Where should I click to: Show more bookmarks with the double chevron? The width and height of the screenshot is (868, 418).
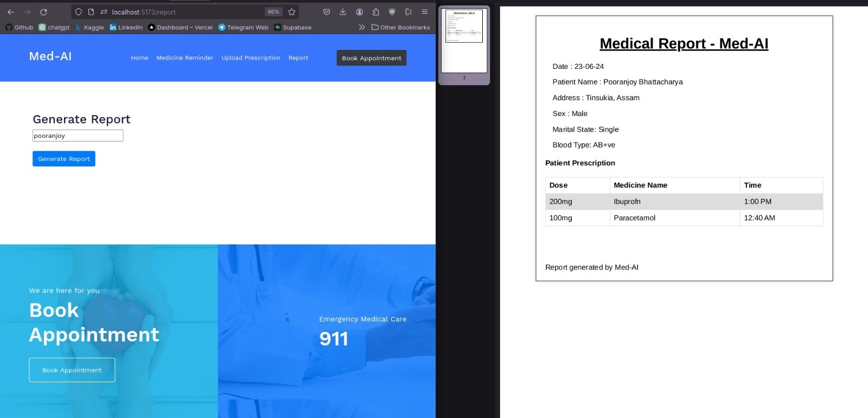click(x=362, y=27)
